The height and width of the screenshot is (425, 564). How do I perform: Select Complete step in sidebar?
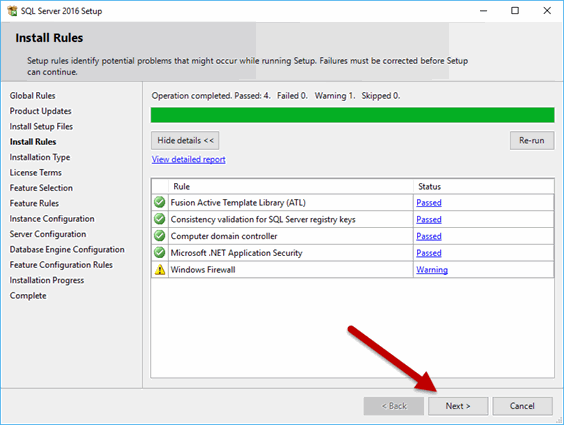28,296
